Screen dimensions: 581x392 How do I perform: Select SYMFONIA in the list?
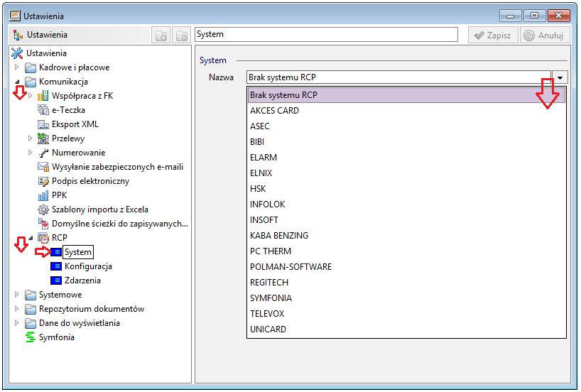point(406,298)
